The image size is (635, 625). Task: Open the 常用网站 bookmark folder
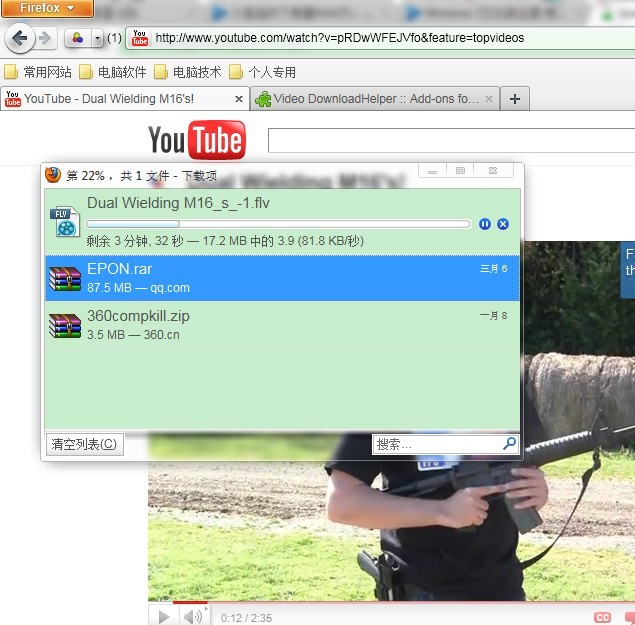[38, 72]
